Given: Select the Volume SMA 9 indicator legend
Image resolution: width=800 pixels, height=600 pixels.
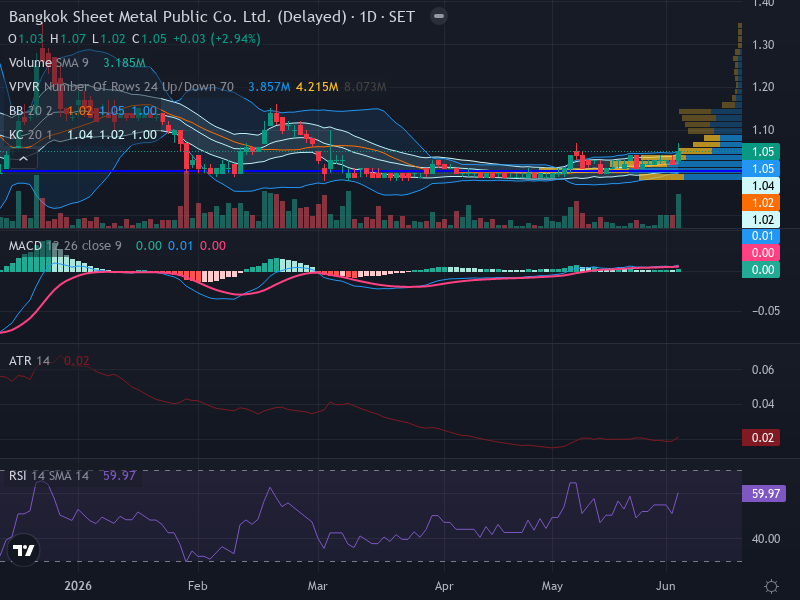Looking at the screenshot, I should [48, 63].
